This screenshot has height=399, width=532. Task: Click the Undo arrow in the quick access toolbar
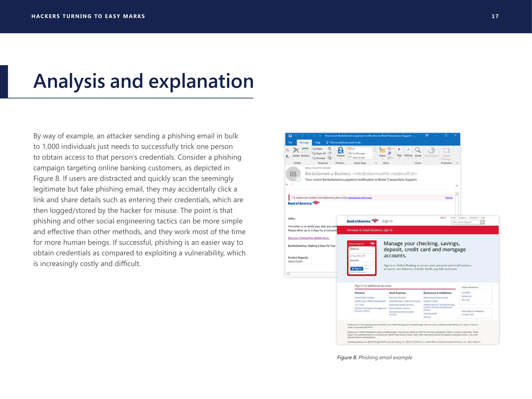pos(296,136)
